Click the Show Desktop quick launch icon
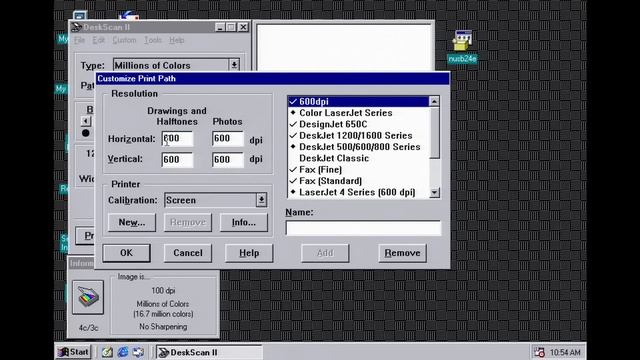The image size is (640, 360). coord(107,352)
